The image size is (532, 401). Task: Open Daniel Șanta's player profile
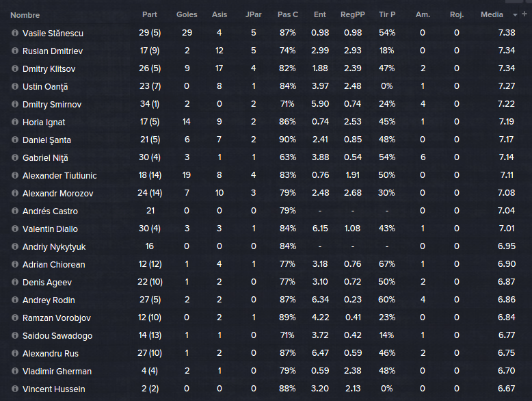(x=46, y=140)
